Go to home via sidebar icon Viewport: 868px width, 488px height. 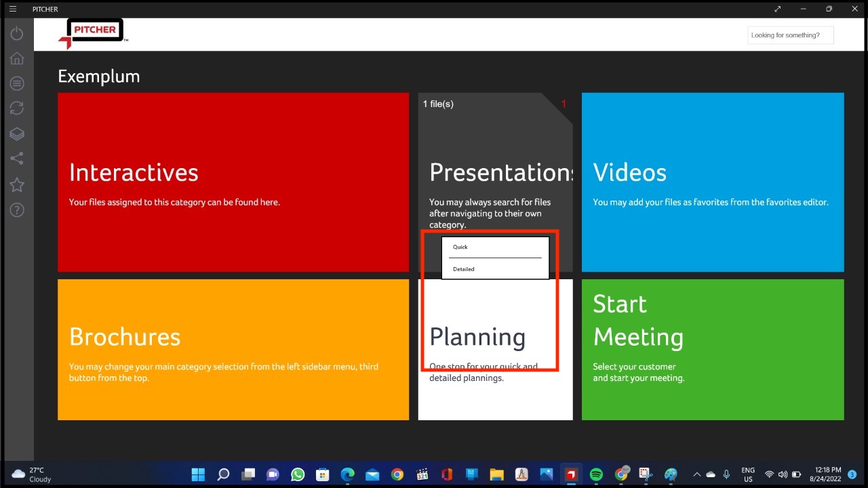(17, 58)
